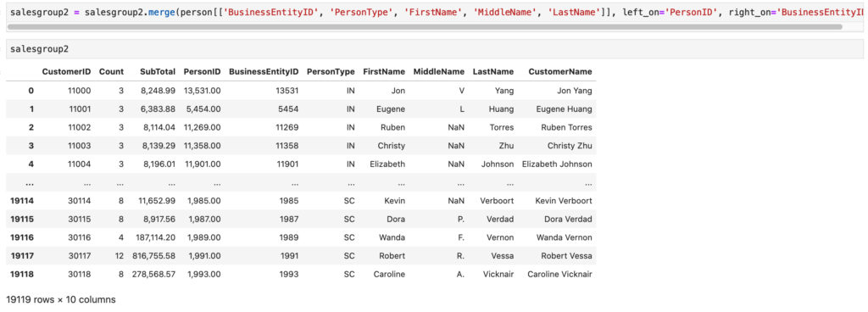Select the BusinessEntityID column header
The width and height of the screenshot is (868, 312).
264,71
